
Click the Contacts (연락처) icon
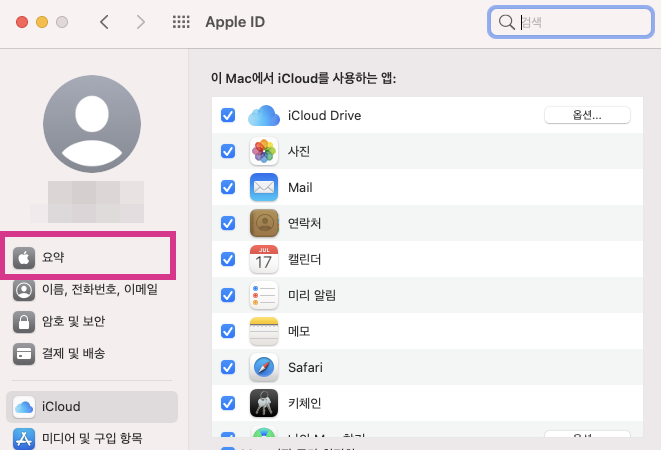264,223
